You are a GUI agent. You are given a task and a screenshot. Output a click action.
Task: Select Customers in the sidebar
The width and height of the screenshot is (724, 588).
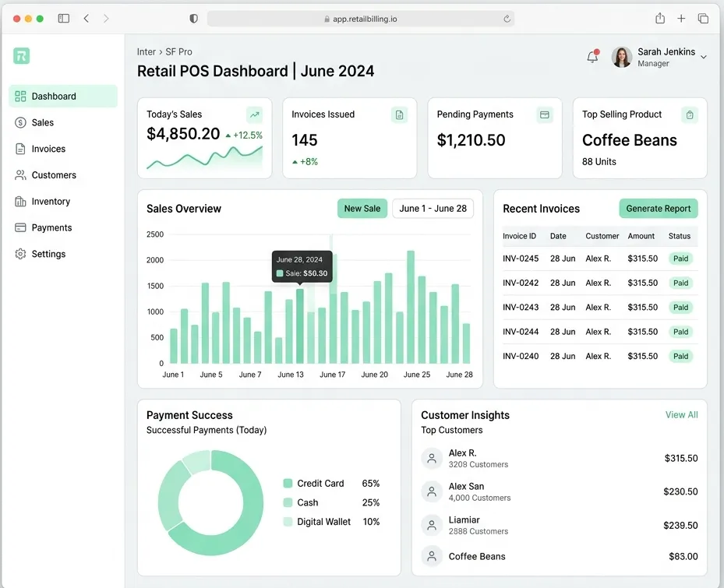[63, 175]
